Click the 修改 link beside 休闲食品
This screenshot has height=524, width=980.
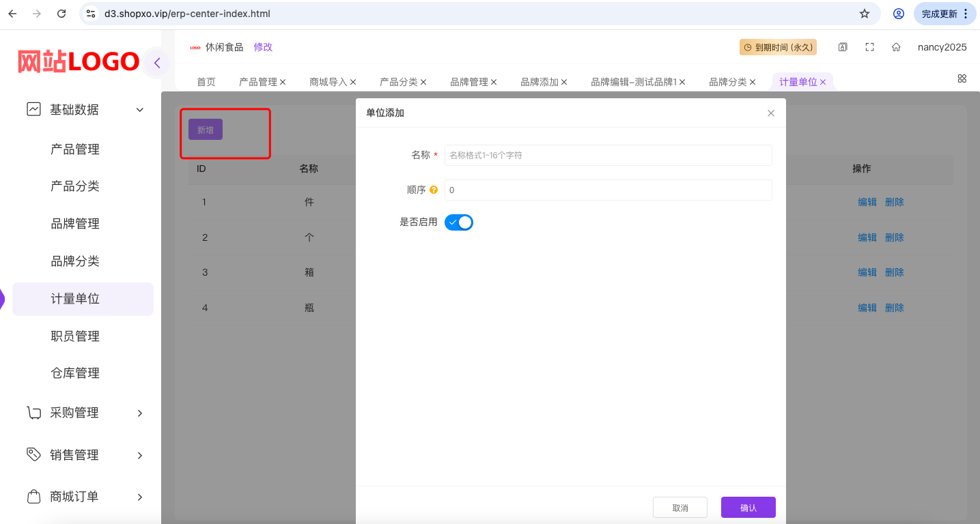[263, 47]
